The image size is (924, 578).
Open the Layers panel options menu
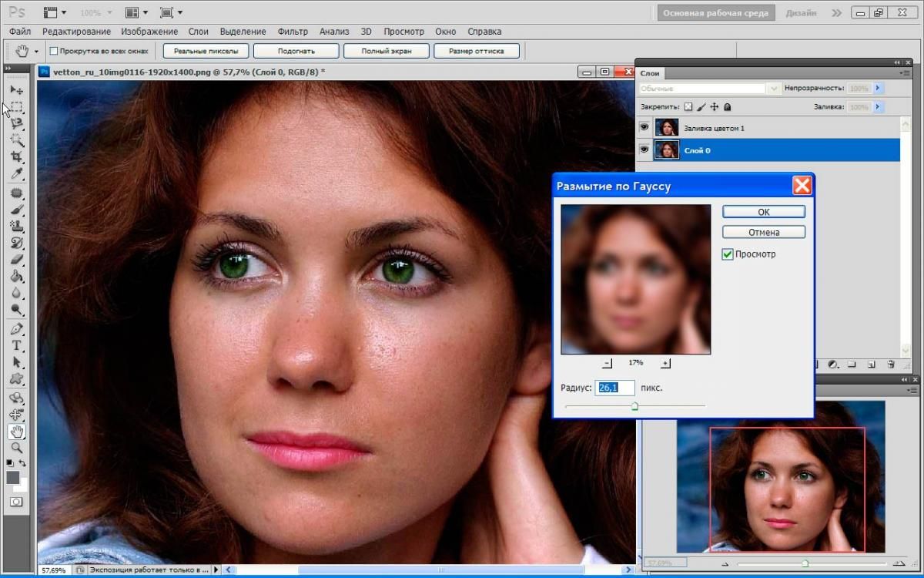(904, 72)
